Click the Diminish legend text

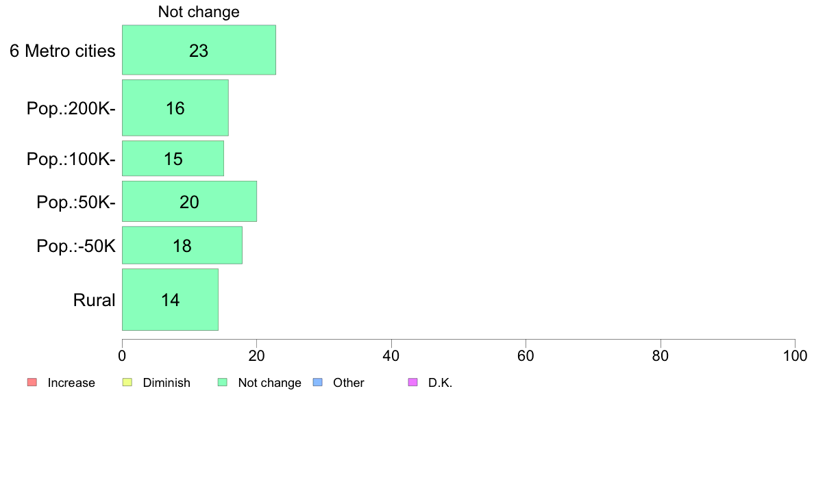click(x=166, y=383)
